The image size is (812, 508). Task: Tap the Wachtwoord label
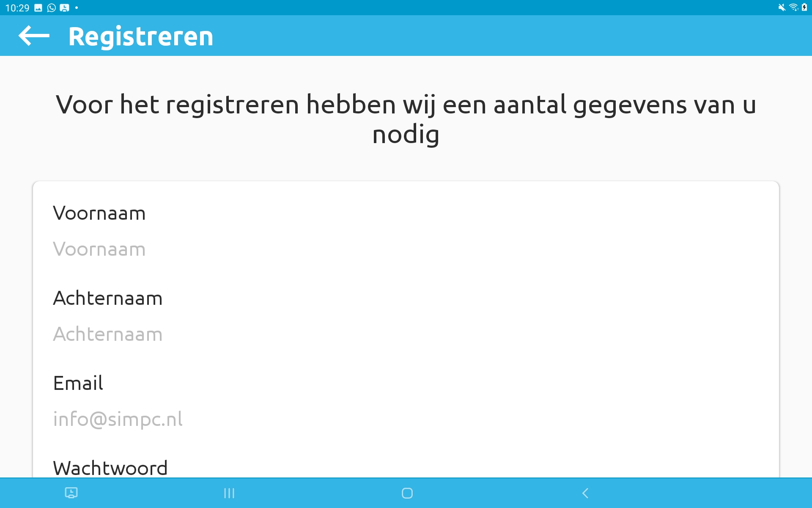point(110,468)
